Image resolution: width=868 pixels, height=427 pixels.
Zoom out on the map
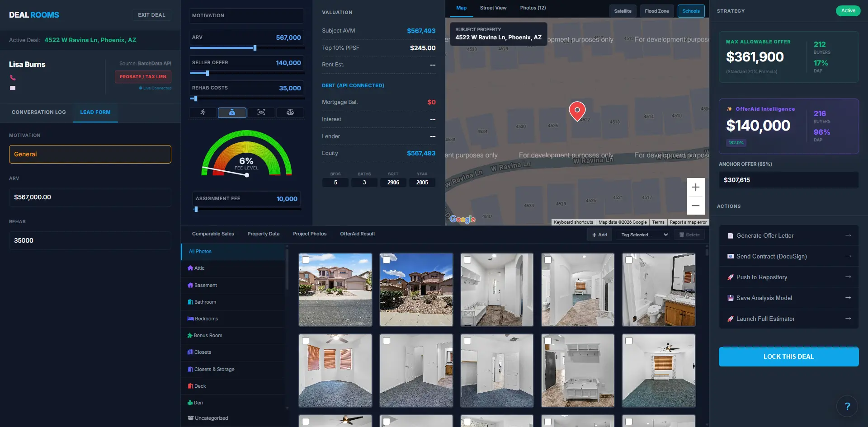(x=696, y=206)
